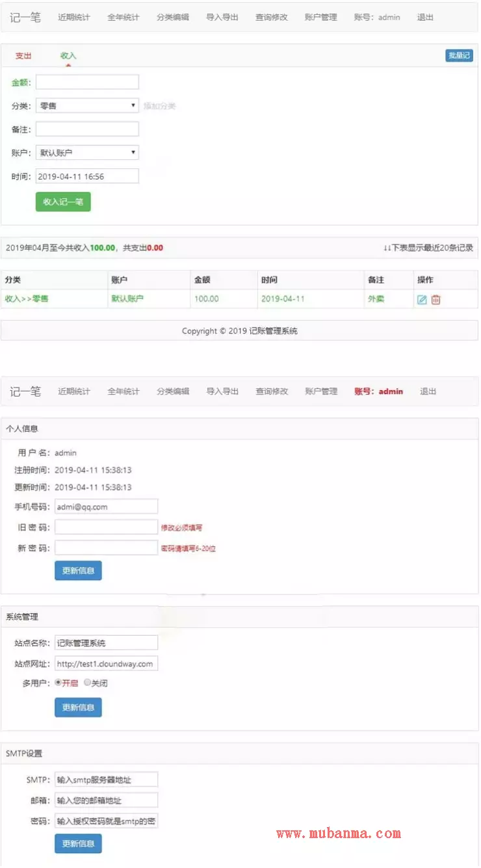This screenshot has height=868, width=481.
Task: Focus the 金额 input field
Action: [x=87, y=82]
